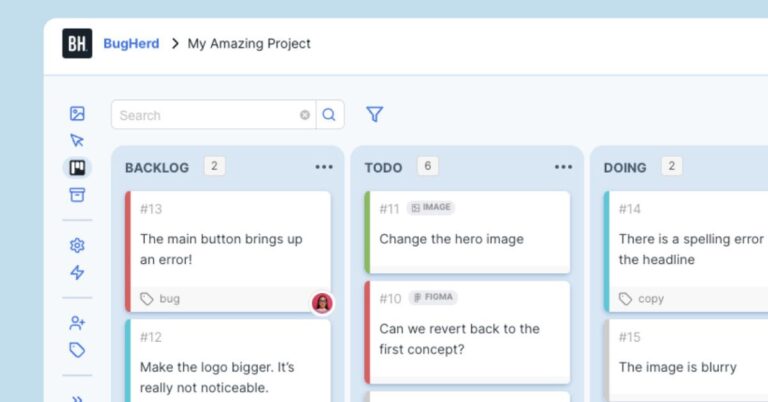Click the IMAGE badge on task #11
The height and width of the screenshot is (402, 768).
pyautogui.click(x=431, y=208)
